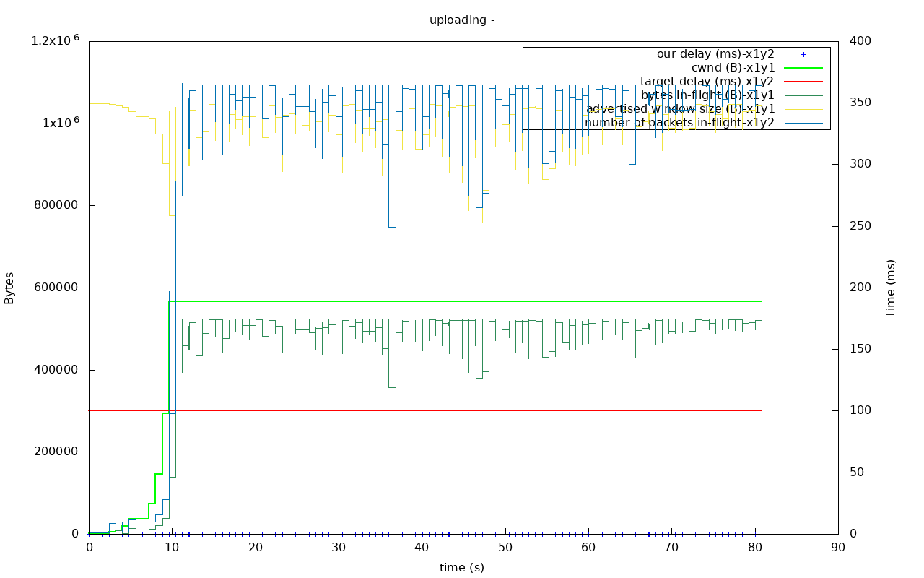Click the "1x10 6" tick on Bytes axis
The height and width of the screenshot is (578, 924).
click(61, 121)
